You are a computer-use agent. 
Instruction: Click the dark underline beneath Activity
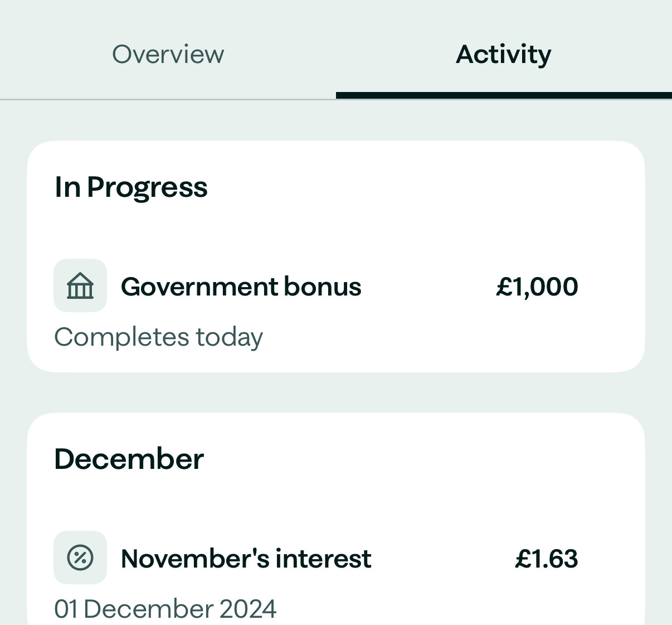point(503,95)
